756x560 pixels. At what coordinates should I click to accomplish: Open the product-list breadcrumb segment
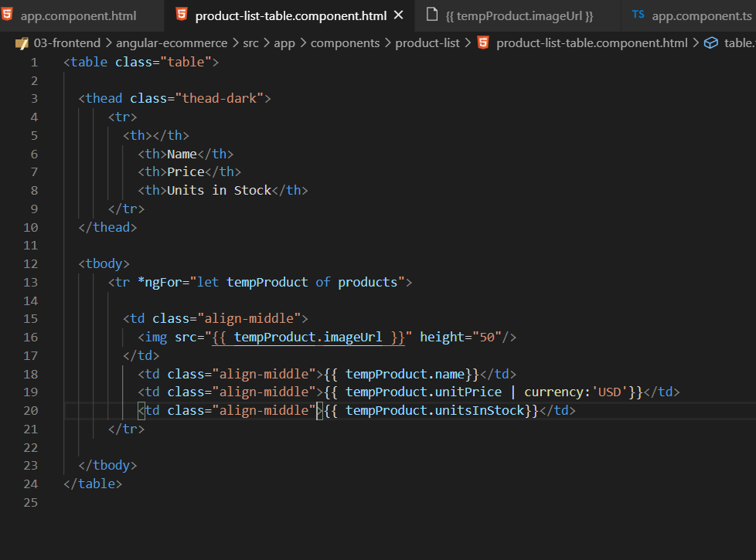pos(427,43)
